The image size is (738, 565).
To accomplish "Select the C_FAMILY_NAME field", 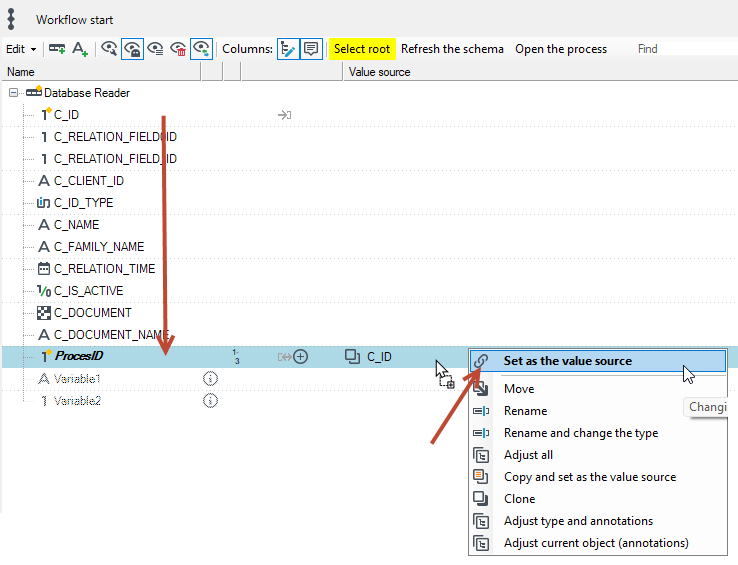I will [99, 247].
